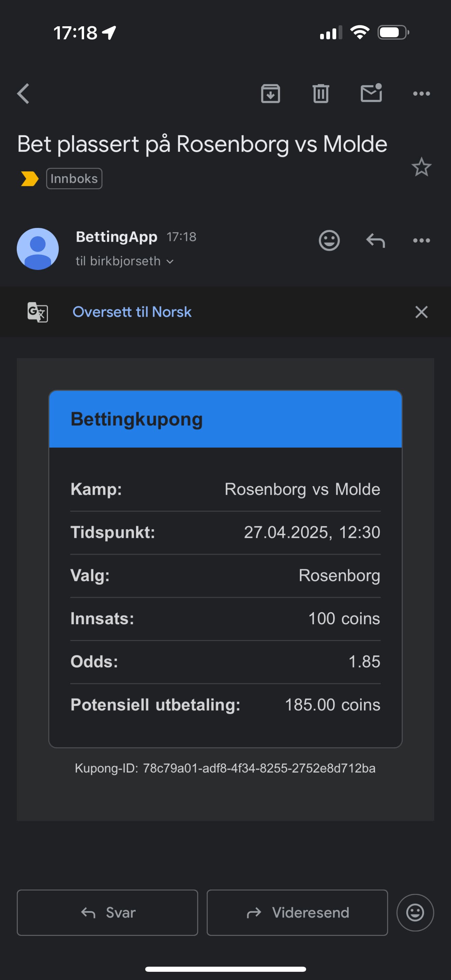Tap the bottom emoji reaction button
Image resolution: width=451 pixels, height=980 pixels.
[x=415, y=912]
